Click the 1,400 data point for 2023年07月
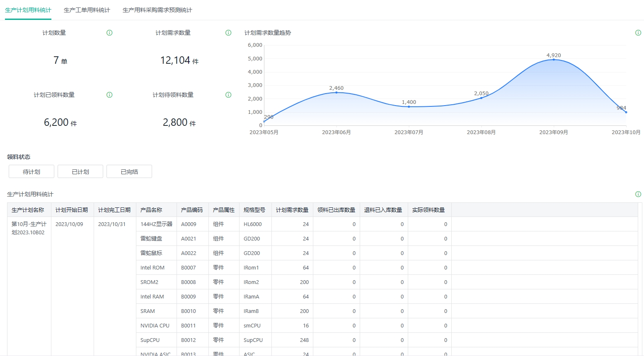The height and width of the screenshot is (356, 644). point(409,107)
